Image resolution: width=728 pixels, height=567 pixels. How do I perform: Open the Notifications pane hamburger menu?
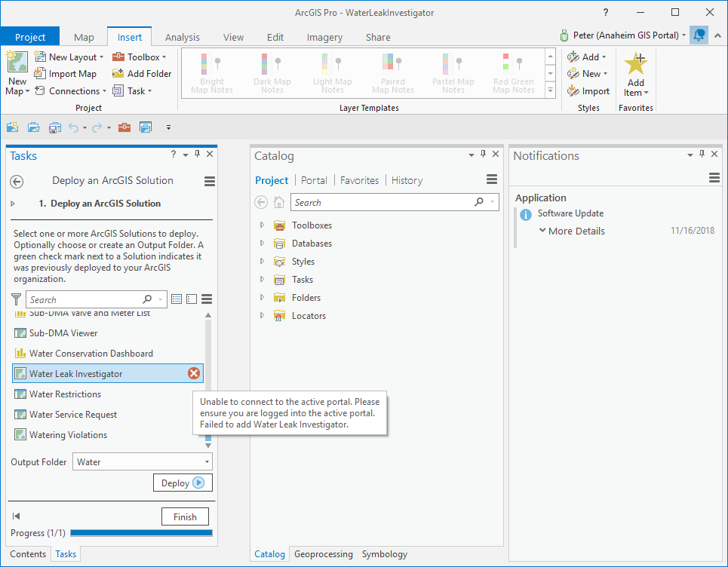[714, 177]
